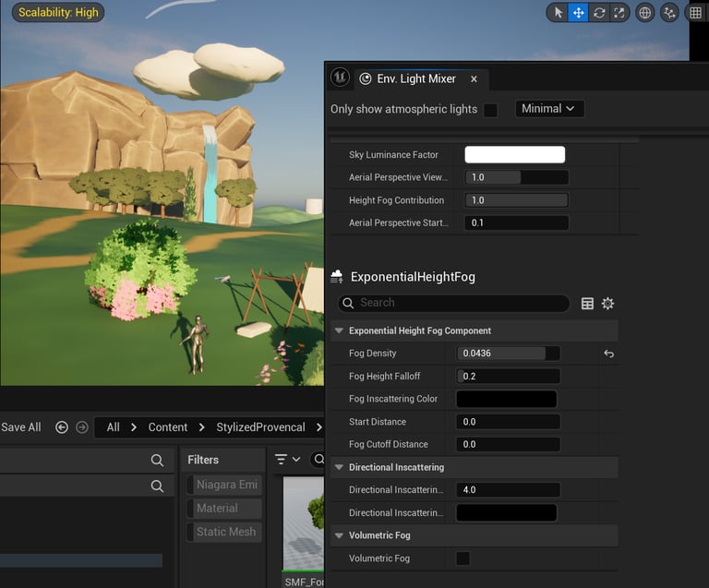Toggle surface snapping icon in viewport toolbar
Screen dimensions: 709x588
669,13
